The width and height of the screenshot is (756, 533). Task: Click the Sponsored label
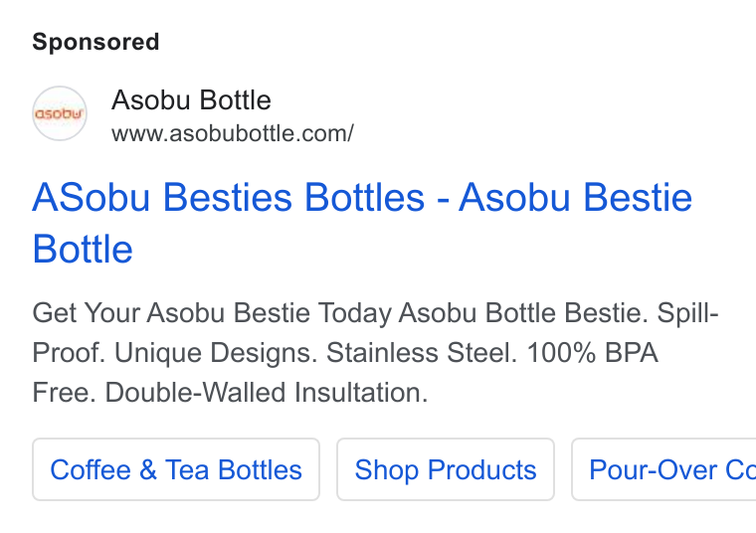95,42
